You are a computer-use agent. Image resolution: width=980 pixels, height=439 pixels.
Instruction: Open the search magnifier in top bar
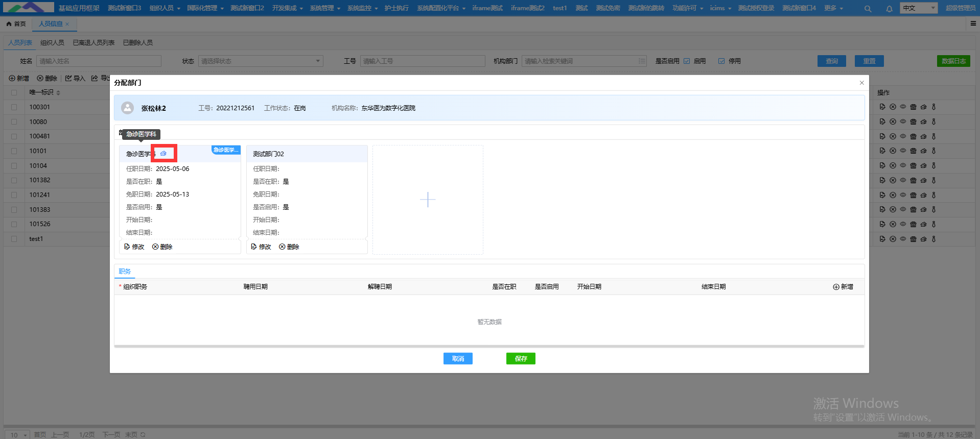[868, 9]
